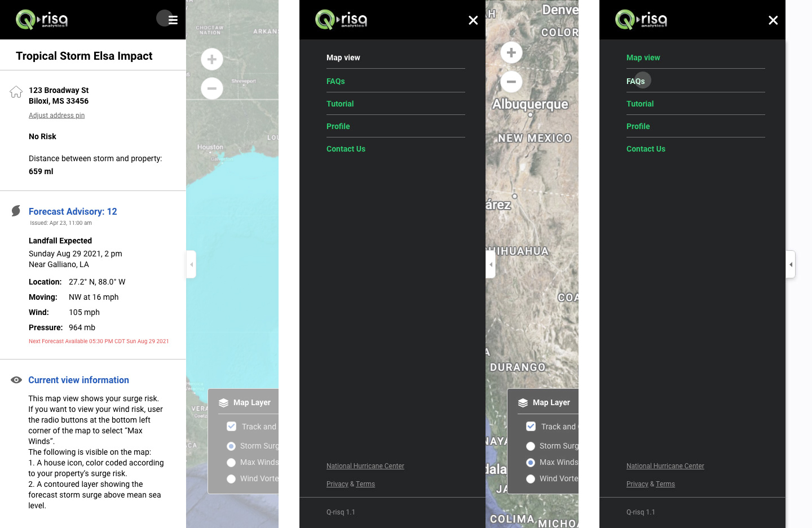
Task: Toggle the Track checkbox on the Houston map
Action: pos(231,427)
